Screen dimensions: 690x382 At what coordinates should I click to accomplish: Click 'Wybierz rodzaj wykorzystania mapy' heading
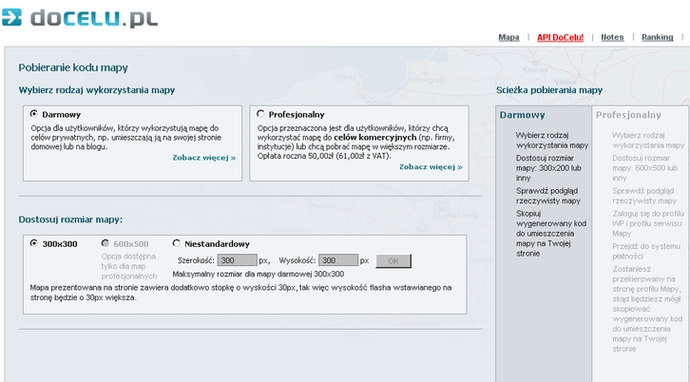point(96,90)
